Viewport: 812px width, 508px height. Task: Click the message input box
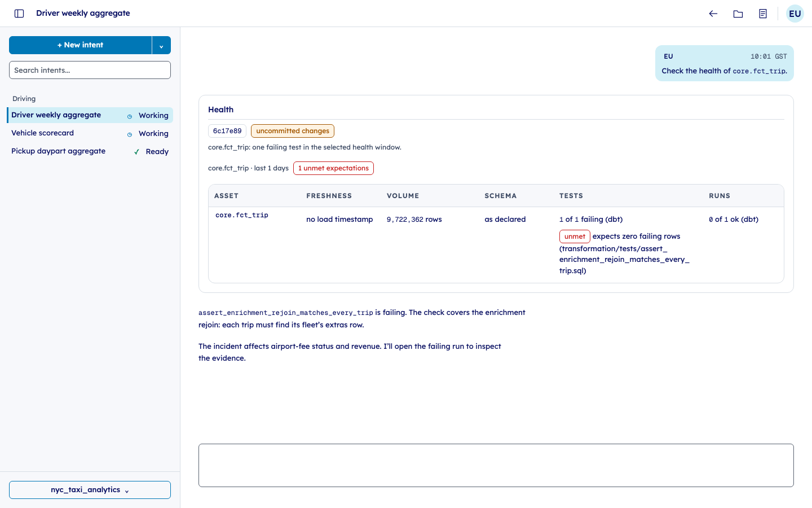pyautogui.click(x=496, y=465)
